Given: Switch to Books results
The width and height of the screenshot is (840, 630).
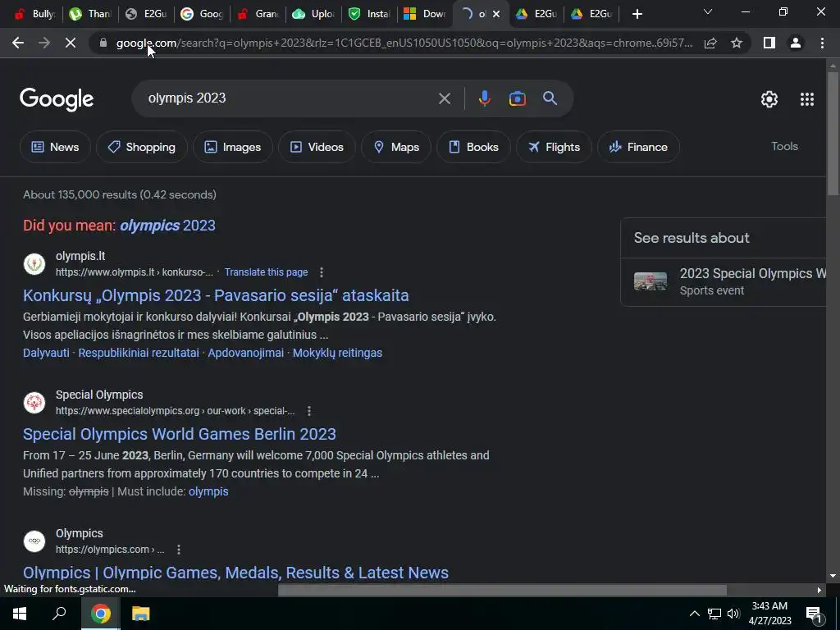Looking at the screenshot, I should tap(473, 147).
